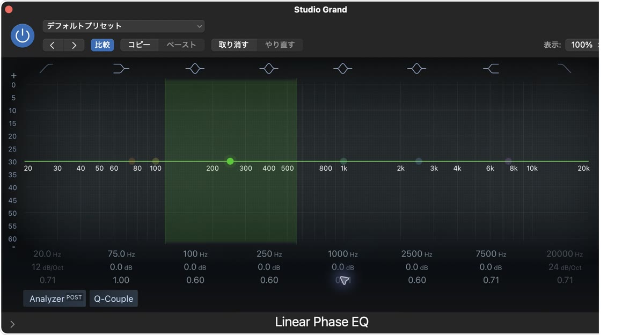Toggle the 2500 Hz parametric band icon
Viewport: 644px width, 335px height.
(416, 69)
